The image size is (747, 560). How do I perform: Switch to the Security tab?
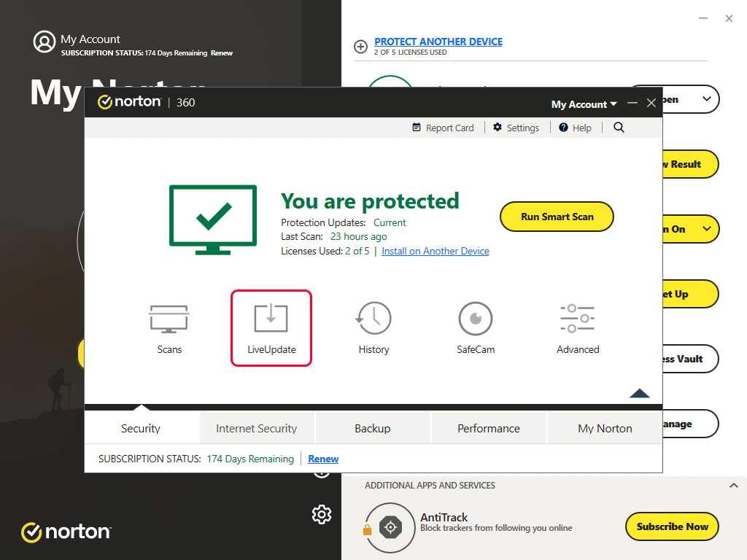(x=141, y=428)
